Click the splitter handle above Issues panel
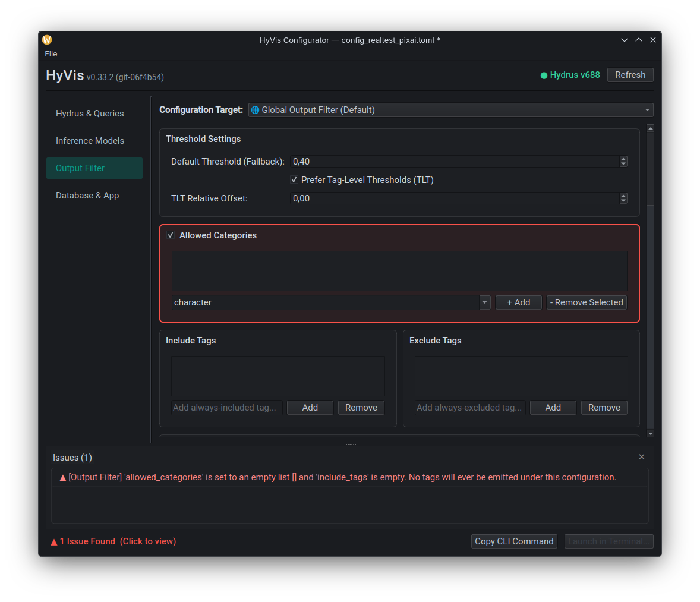 (x=351, y=445)
